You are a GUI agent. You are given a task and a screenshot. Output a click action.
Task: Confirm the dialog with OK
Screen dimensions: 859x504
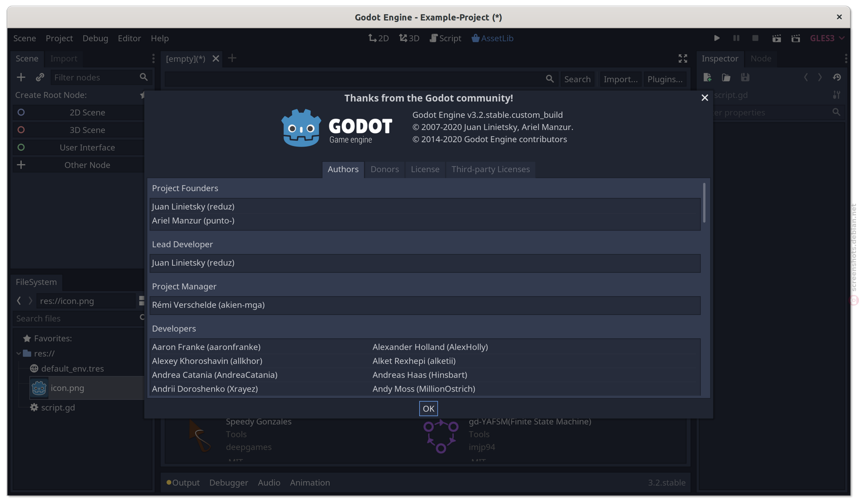pos(428,409)
